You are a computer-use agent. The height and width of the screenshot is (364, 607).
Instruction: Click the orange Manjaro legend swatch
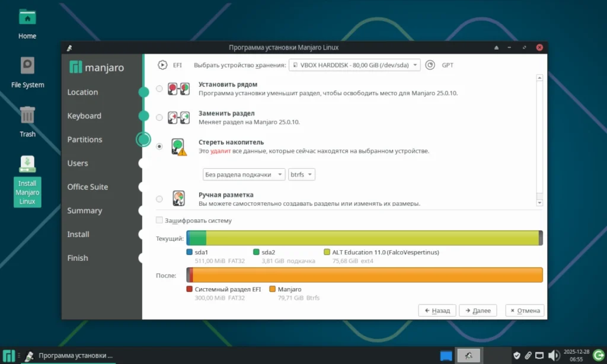click(x=273, y=289)
